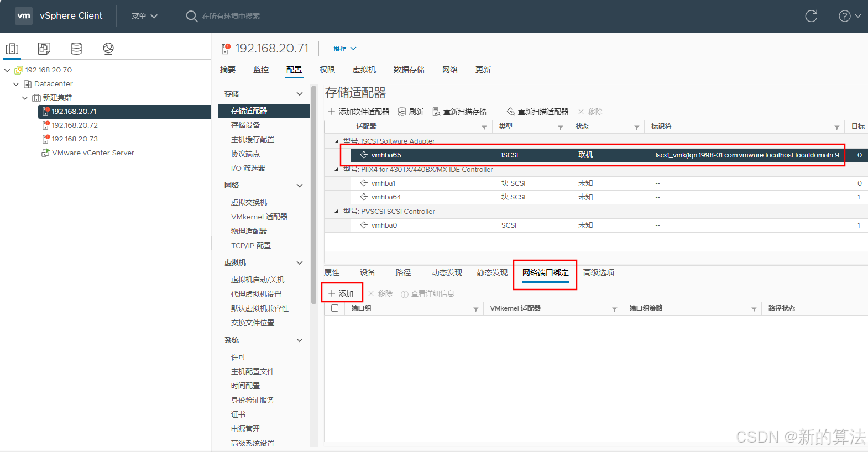Click the adapter icon beside vmhba1
The width and height of the screenshot is (868, 452).
(x=364, y=183)
